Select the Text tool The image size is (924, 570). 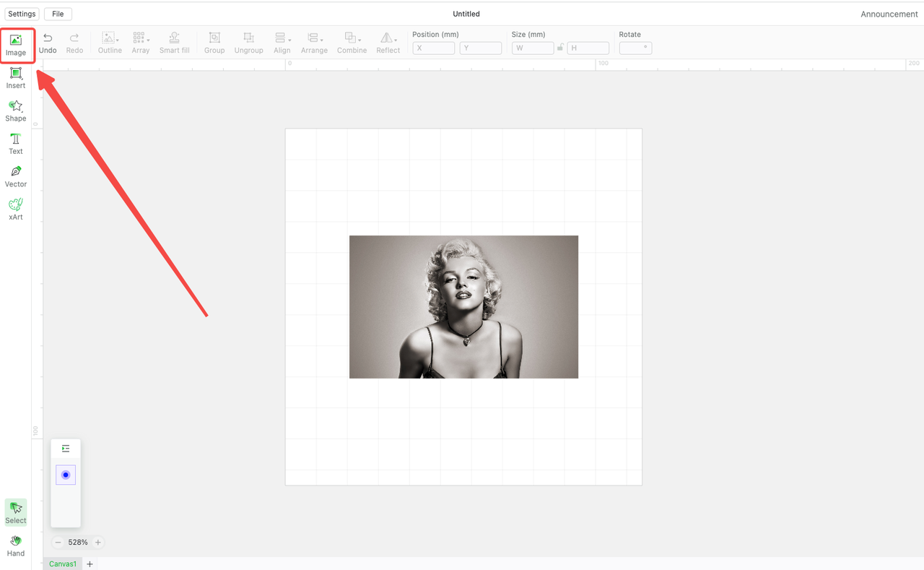coord(16,144)
